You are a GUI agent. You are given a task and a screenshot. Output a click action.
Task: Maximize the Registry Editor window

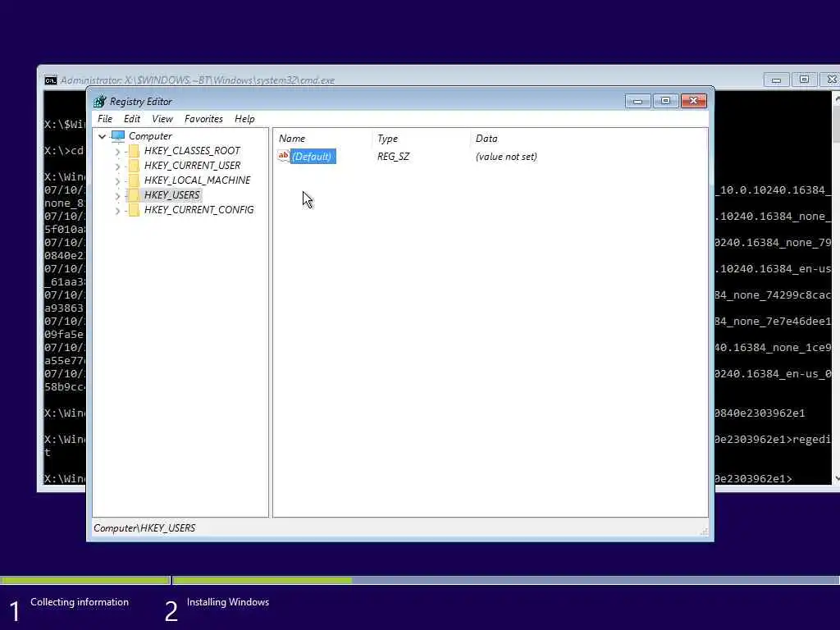point(665,101)
